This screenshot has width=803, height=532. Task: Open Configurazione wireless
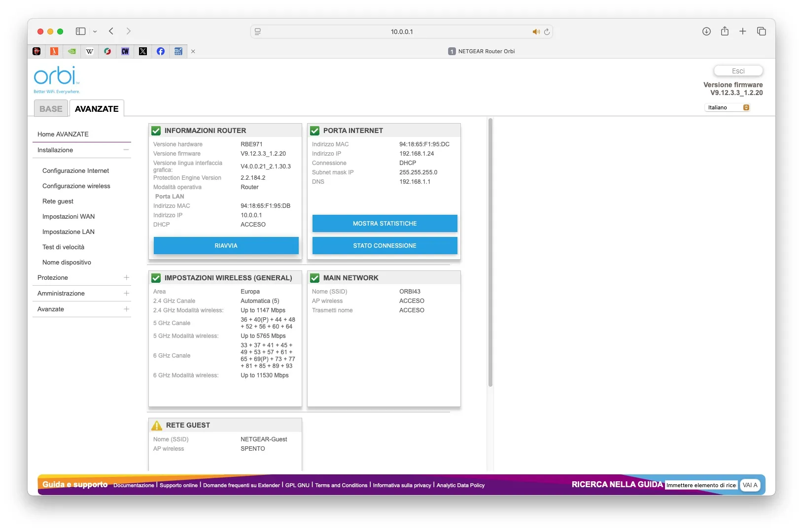(x=76, y=186)
